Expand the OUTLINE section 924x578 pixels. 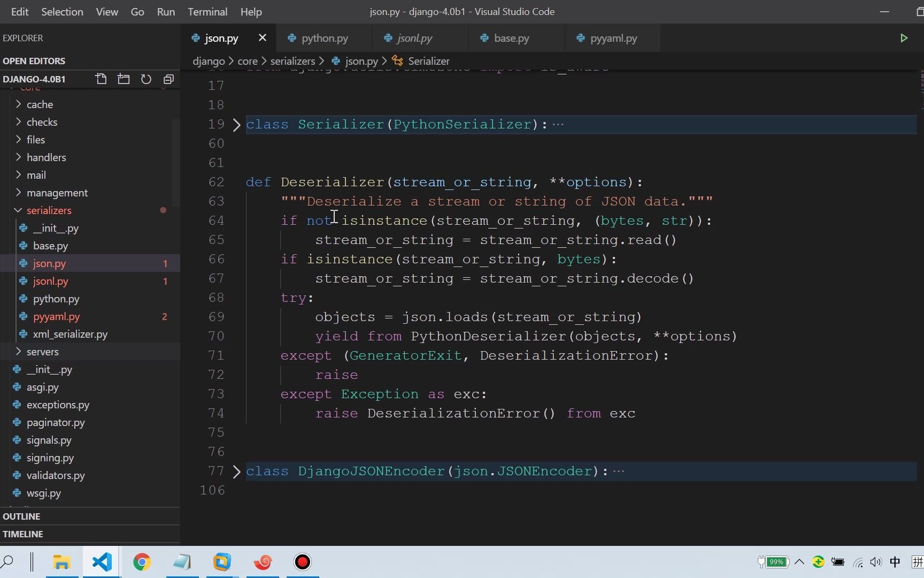(21, 516)
